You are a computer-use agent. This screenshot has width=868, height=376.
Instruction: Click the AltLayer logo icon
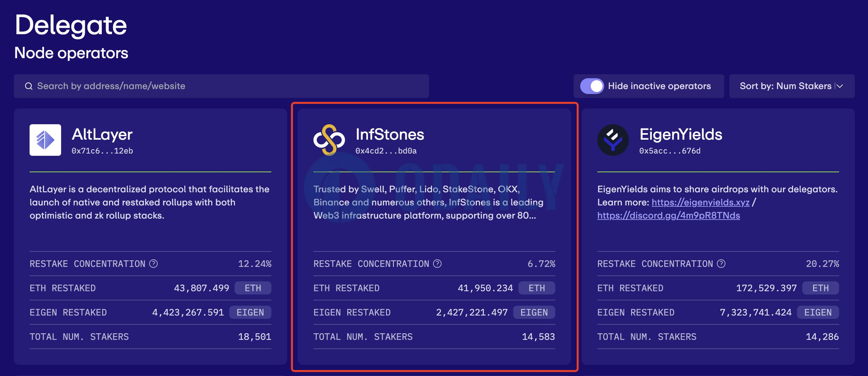[x=45, y=140]
